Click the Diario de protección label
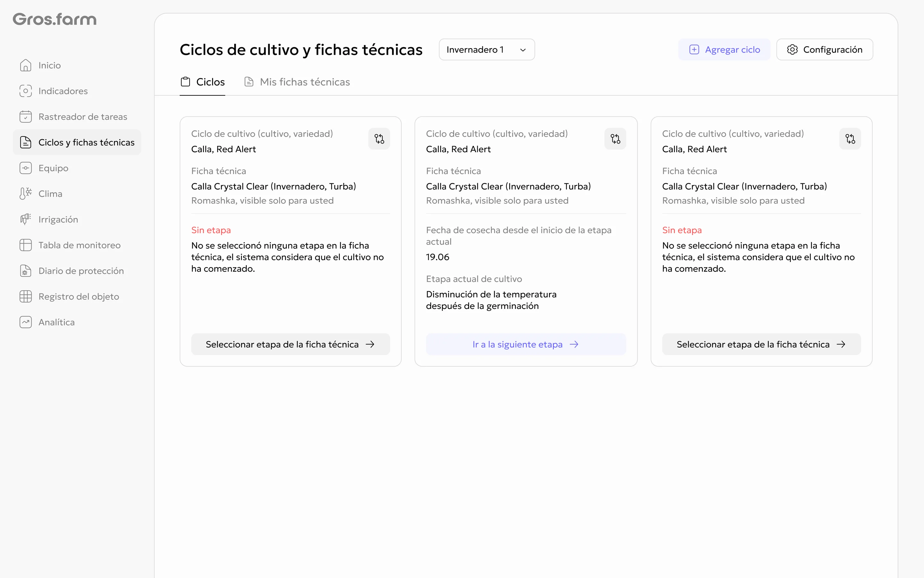This screenshot has height=578, width=924. [81, 271]
